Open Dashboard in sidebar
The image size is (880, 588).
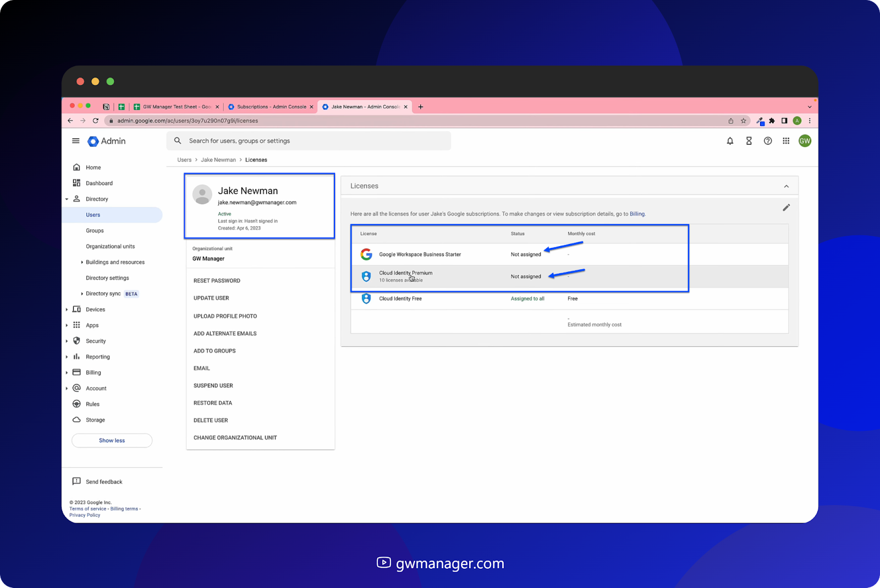(x=99, y=184)
